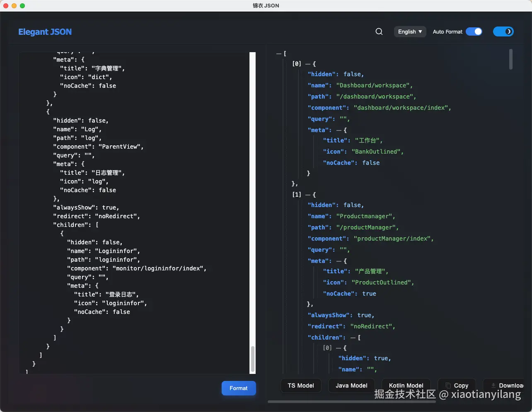Collapse meta object with ProductOutlined icon
This screenshot has width=532, height=412.
pyautogui.click(x=339, y=261)
